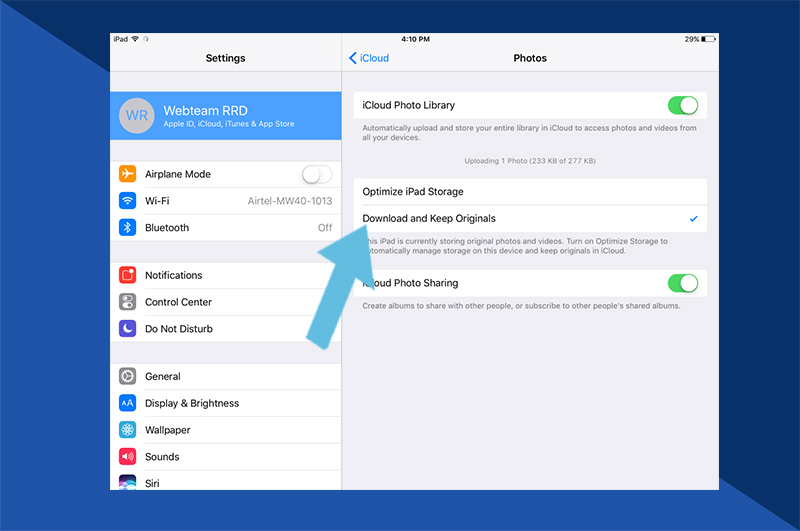Tap the Airplane Mode orange icon

[128, 174]
